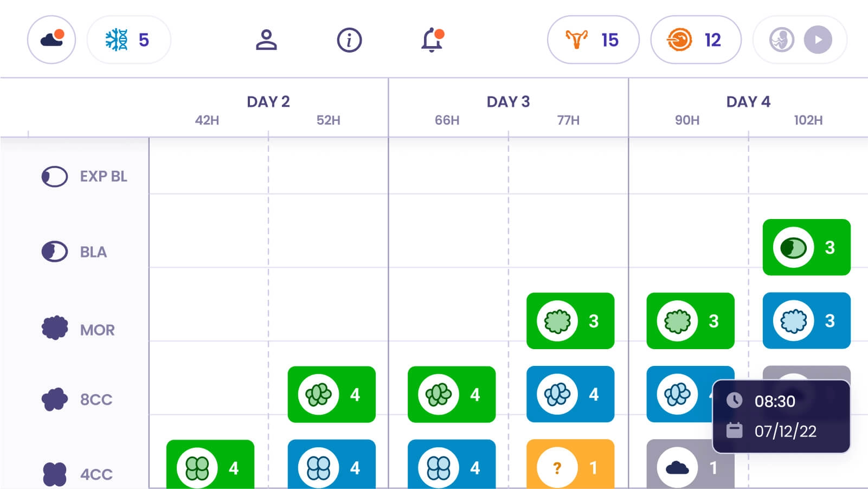The image size is (868, 489).
Task: Select the 8CC stage row label
Action: (96, 400)
